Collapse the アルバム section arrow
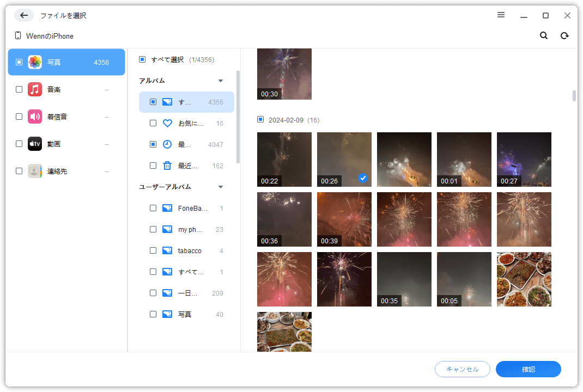 pyautogui.click(x=221, y=81)
